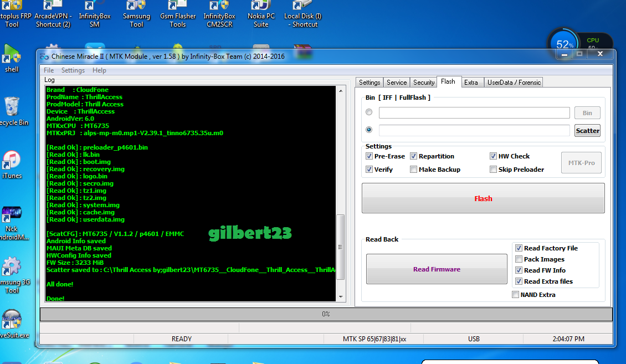Click the 0% progress bar
Image resolution: width=626 pixels, height=364 pixels.
click(x=326, y=314)
